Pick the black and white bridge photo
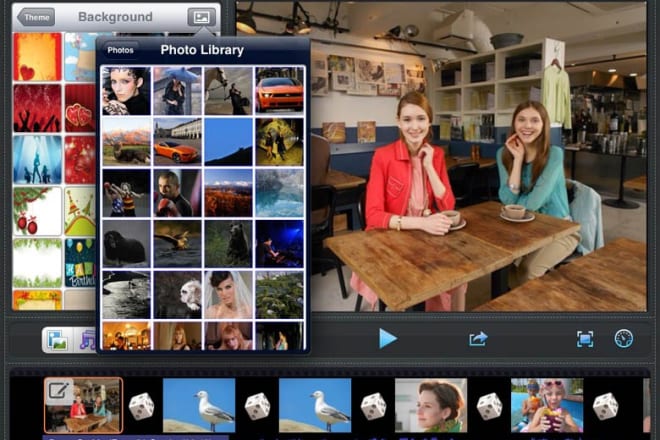660x440 pixels. (126, 295)
